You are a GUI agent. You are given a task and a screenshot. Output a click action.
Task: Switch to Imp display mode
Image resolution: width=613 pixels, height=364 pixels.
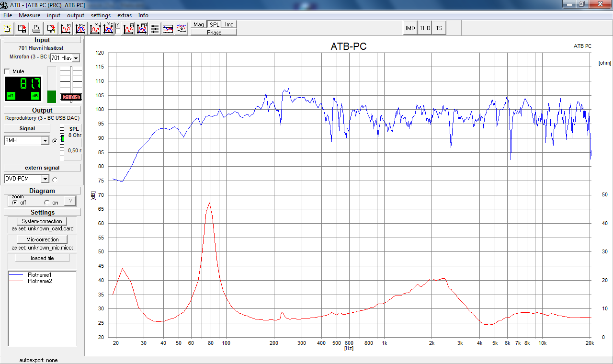pos(229,24)
